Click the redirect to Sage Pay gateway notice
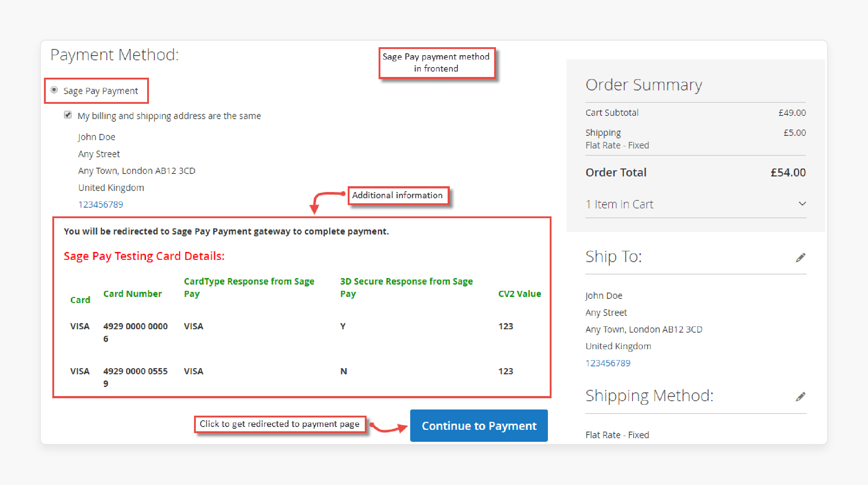 pyautogui.click(x=226, y=231)
